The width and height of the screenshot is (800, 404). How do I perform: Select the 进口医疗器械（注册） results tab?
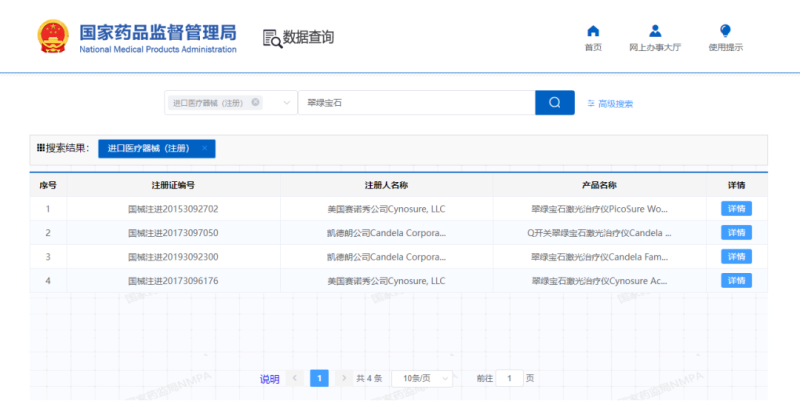148,148
